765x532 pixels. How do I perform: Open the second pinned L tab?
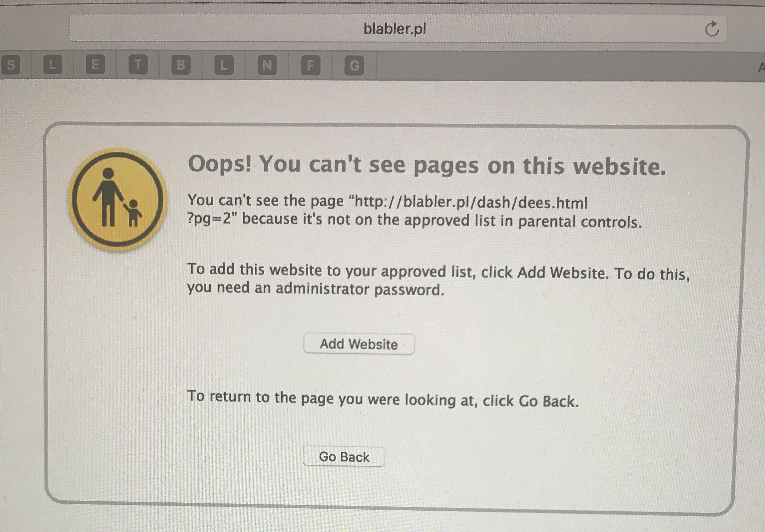click(x=224, y=65)
